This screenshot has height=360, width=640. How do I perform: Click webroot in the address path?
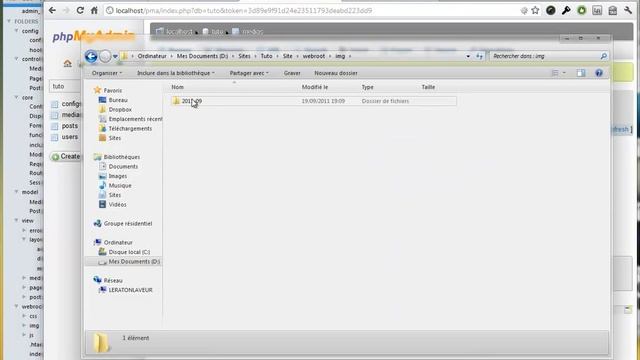313,56
